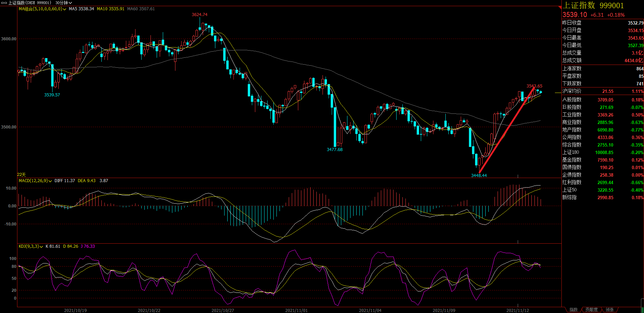Click the 3477.68 low price label

pyautogui.click(x=334, y=150)
